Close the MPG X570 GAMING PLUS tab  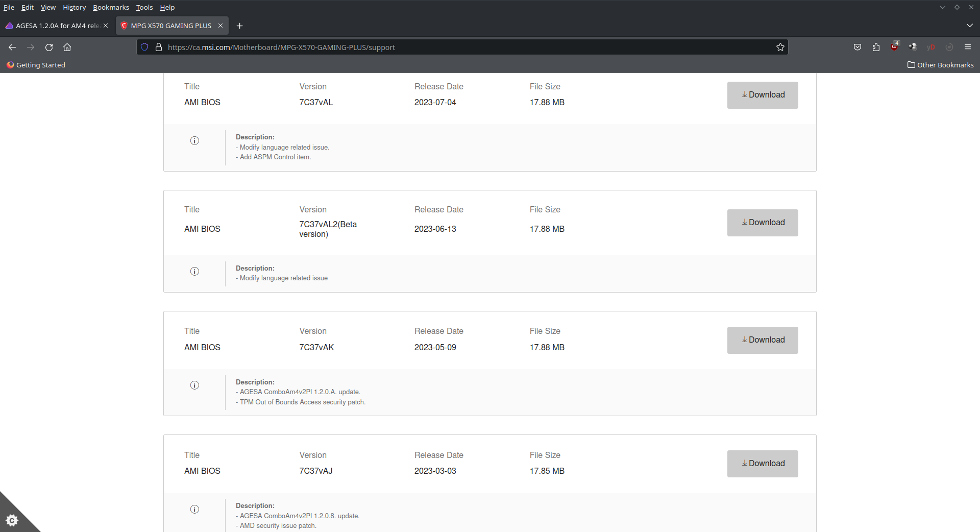220,26
